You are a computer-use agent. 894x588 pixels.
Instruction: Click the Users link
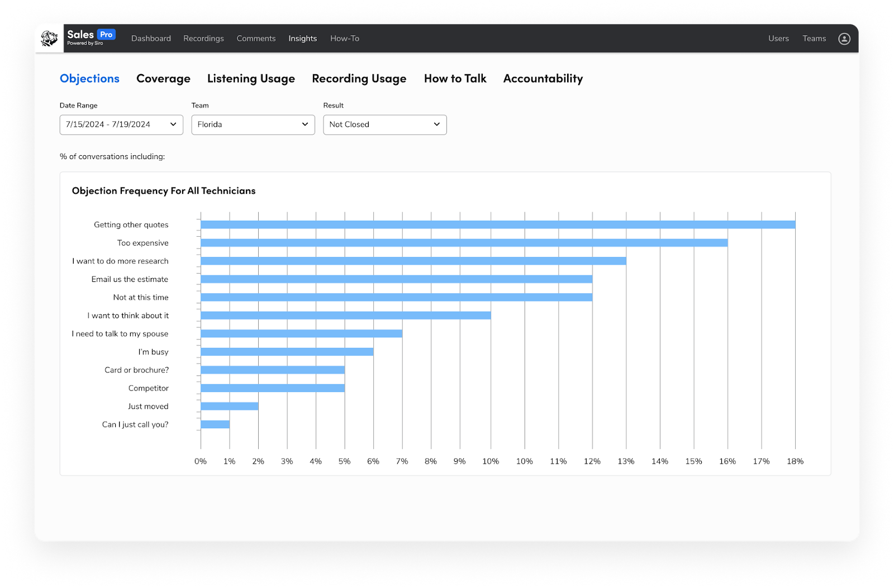(778, 38)
